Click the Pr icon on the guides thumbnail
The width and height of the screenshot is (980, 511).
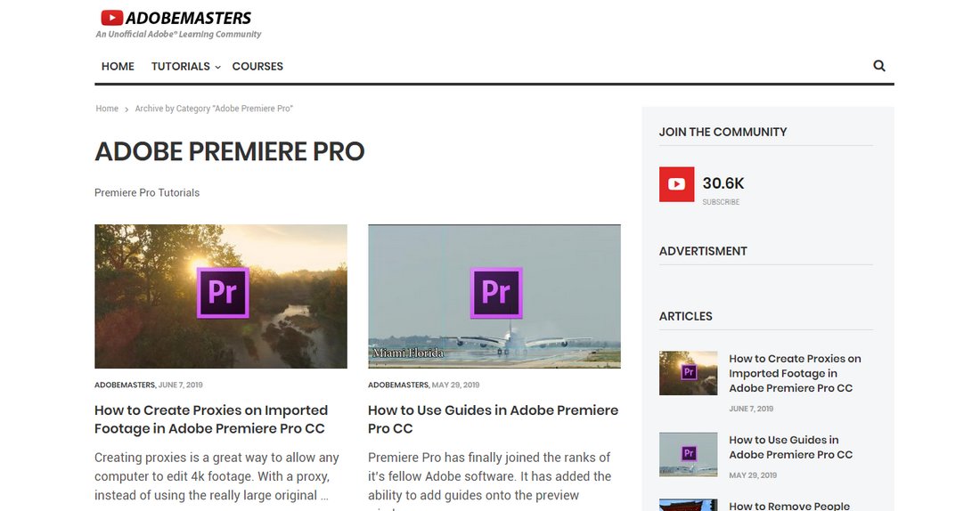click(496, 292)
